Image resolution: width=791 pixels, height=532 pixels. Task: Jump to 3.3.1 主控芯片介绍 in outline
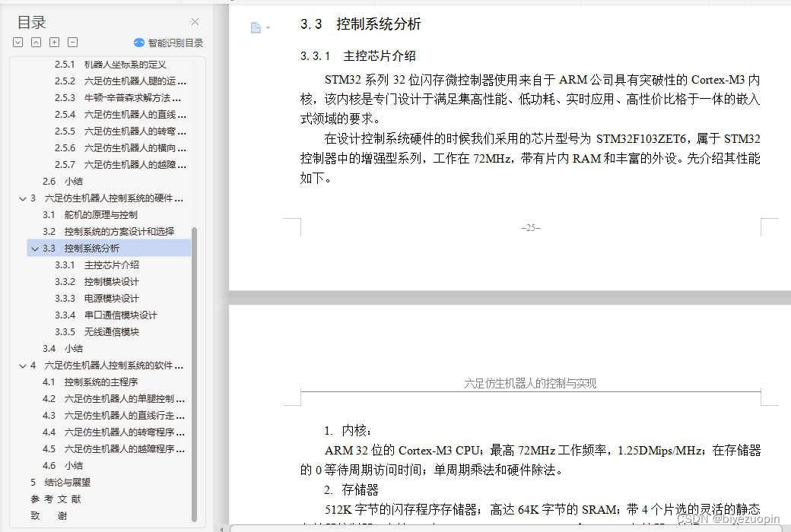coord(97,264)
